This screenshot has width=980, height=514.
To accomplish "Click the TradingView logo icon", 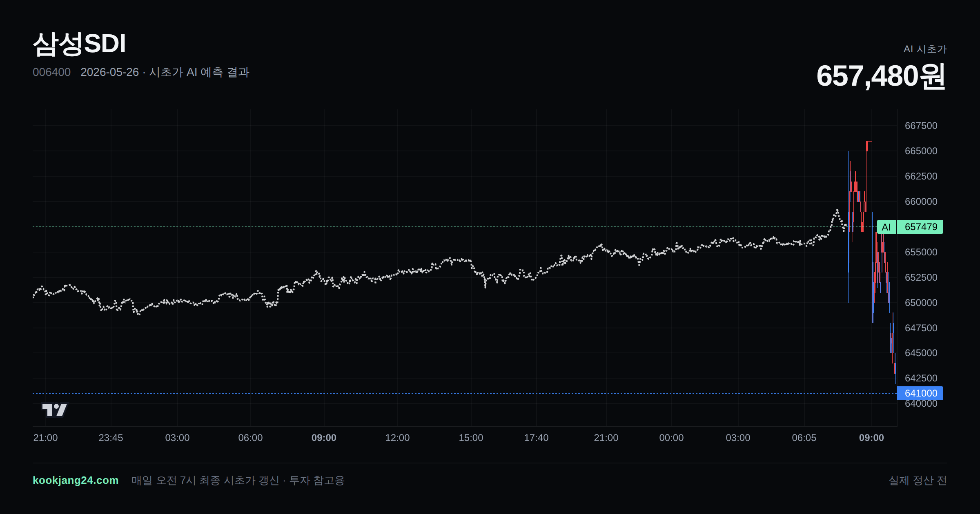I will 55,410.
